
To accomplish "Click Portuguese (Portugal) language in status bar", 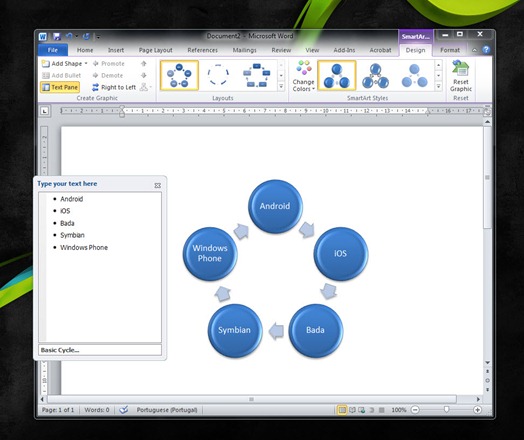I will coord(167,410).
